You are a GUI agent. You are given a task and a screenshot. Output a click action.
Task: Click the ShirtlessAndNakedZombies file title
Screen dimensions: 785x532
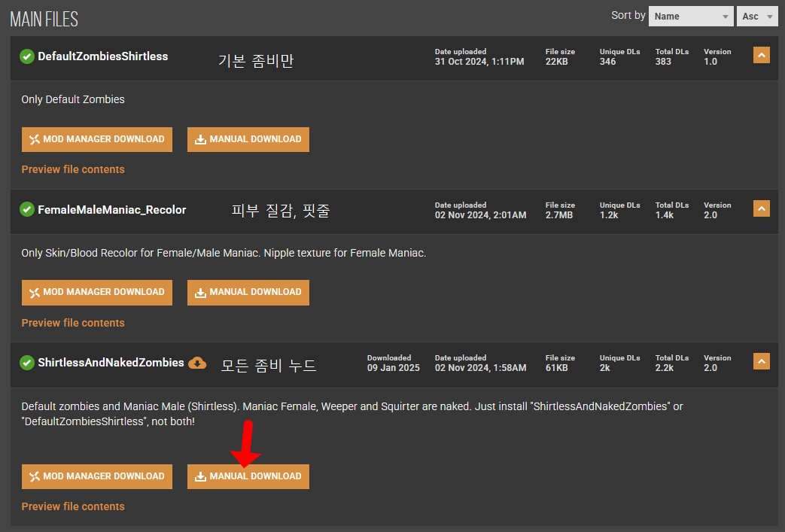pyautogui.click(x=111, y=363)
